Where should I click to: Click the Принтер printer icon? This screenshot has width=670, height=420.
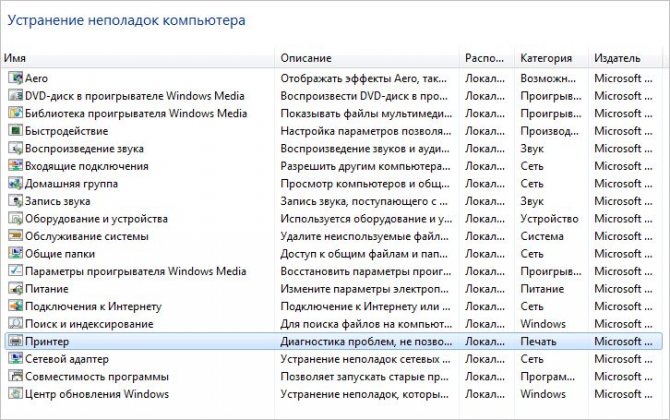(x=15, y=341)
